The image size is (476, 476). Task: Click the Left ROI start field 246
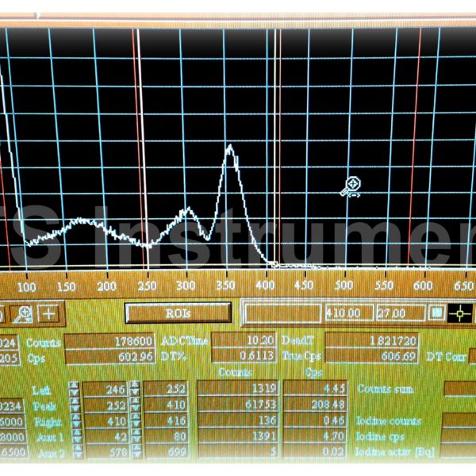point(105,390)
